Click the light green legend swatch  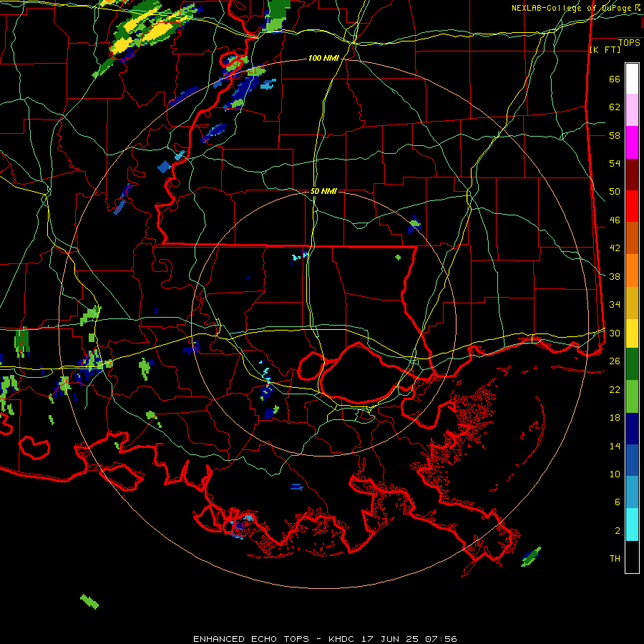pos(632,396)
